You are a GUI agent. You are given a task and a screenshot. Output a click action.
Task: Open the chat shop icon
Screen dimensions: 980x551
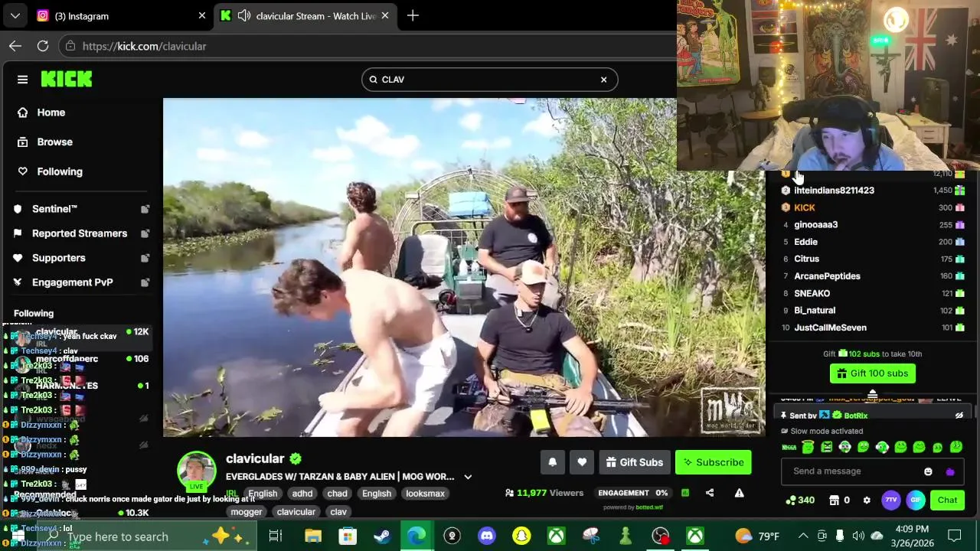(834, 500)
